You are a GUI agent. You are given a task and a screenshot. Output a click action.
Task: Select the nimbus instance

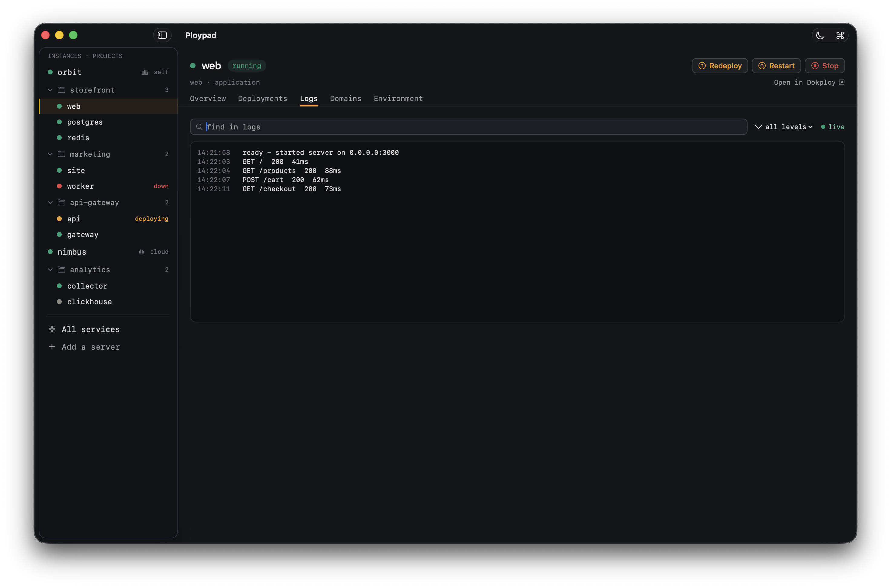108,252
